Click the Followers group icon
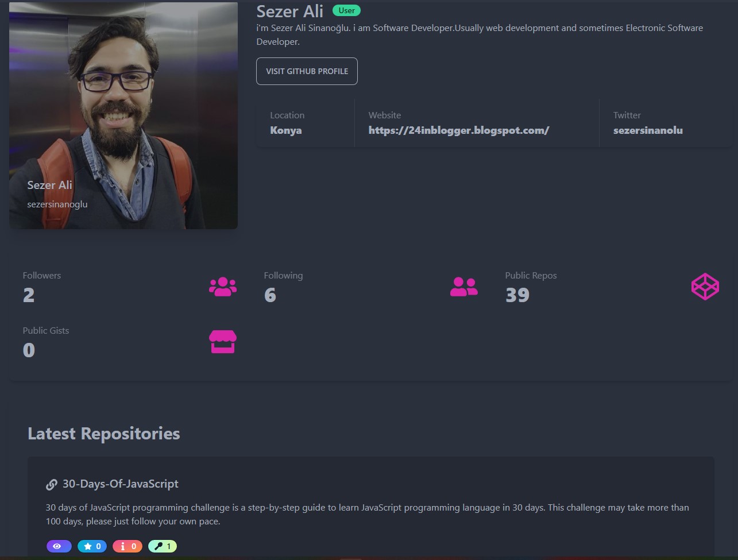Viewport: 738px width, 560px height. tap(223, 287)
